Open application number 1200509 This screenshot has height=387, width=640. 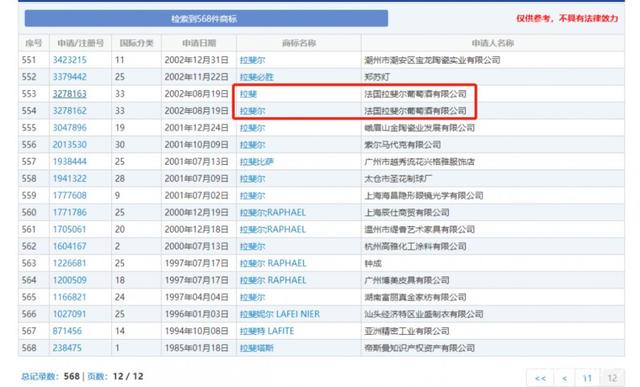coord(69,280)
